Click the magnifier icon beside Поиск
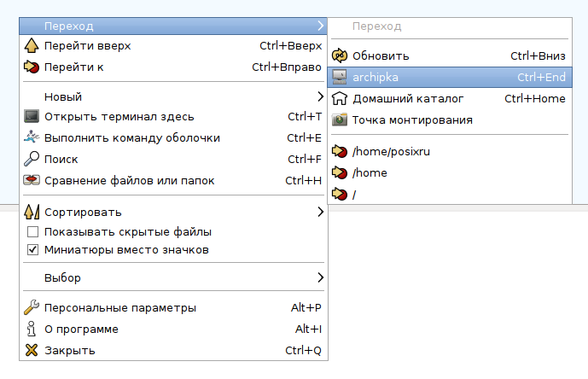This screenshot has height=379, width=588. click(x=32, y=159)
